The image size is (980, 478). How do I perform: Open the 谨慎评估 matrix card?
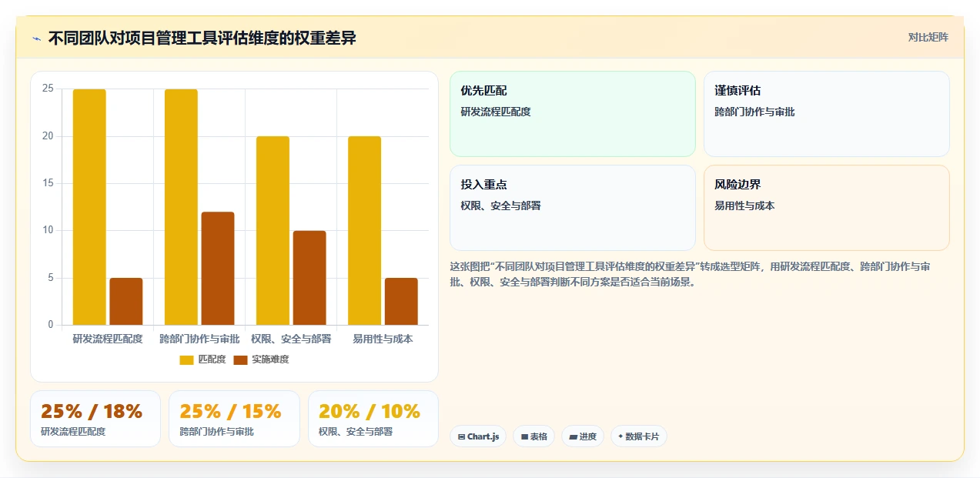(826, 114)
